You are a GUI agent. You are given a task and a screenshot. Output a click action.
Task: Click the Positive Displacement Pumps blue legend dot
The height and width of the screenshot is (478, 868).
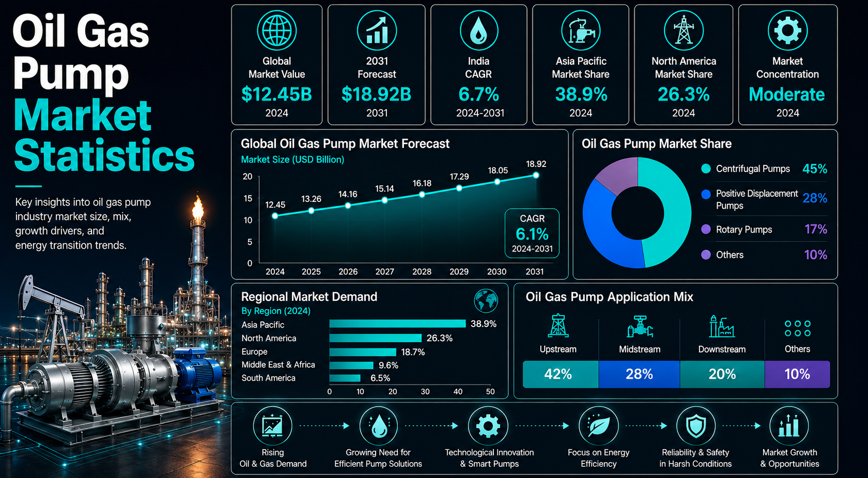706,194
